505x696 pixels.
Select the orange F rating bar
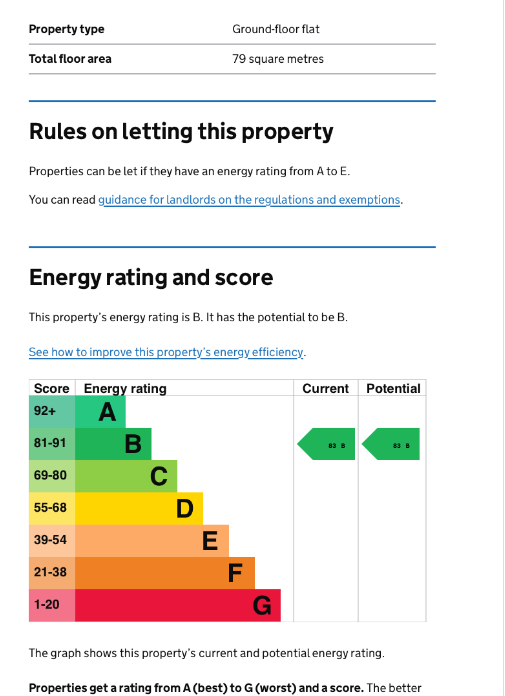(165, 573)
